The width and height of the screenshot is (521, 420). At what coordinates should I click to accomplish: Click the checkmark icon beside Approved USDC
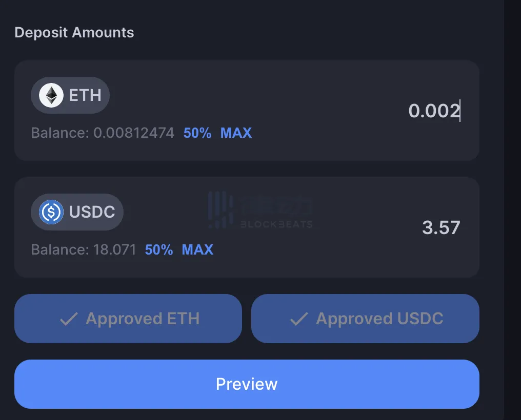click(x=299, y=319)
